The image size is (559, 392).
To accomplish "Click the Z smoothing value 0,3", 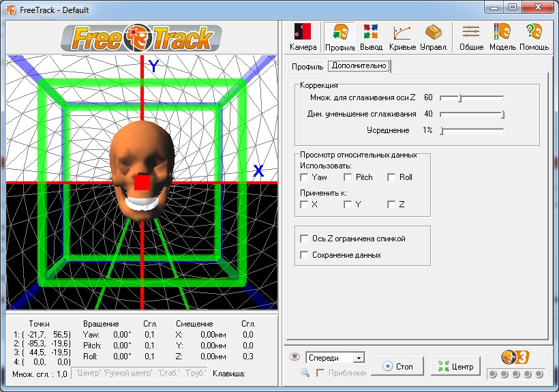I will click(x=247, y=357).
